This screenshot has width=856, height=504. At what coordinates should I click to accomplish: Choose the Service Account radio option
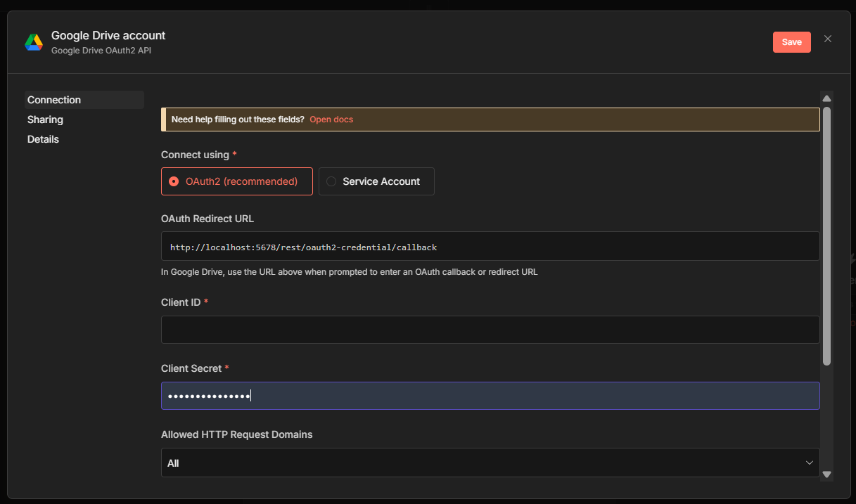tap(331, 181)
